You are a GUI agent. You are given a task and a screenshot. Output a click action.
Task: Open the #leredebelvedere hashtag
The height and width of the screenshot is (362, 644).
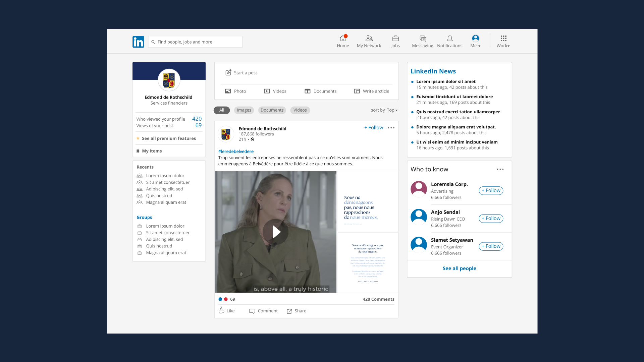236,152
